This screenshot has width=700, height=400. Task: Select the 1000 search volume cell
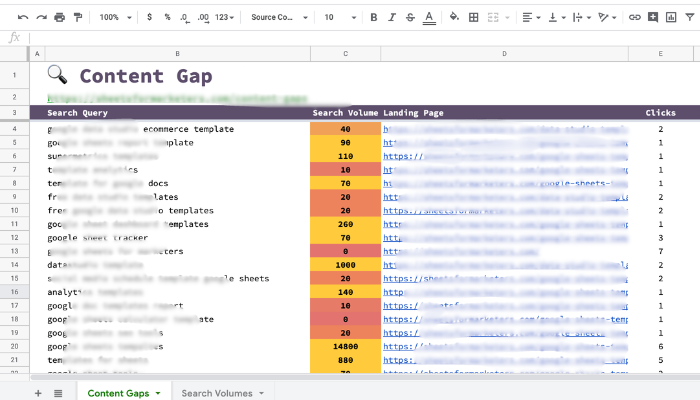pyautogui.click(x=346, y=265)
